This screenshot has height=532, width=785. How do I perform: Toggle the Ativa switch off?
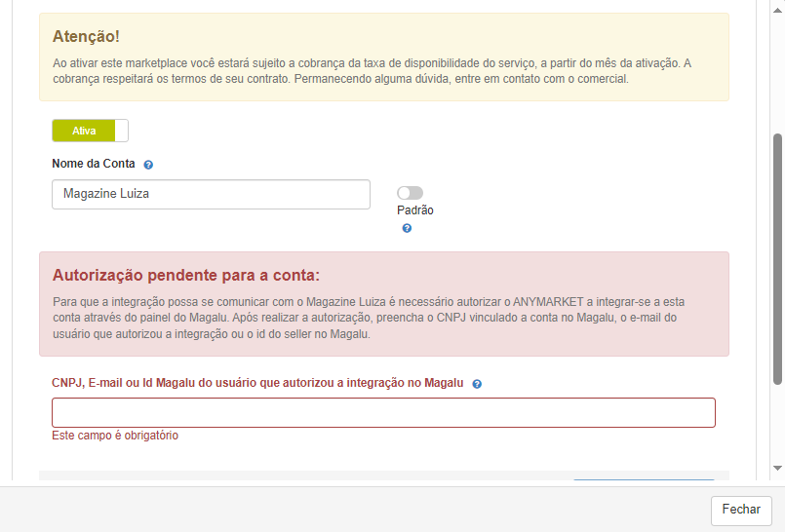point(90,131)
